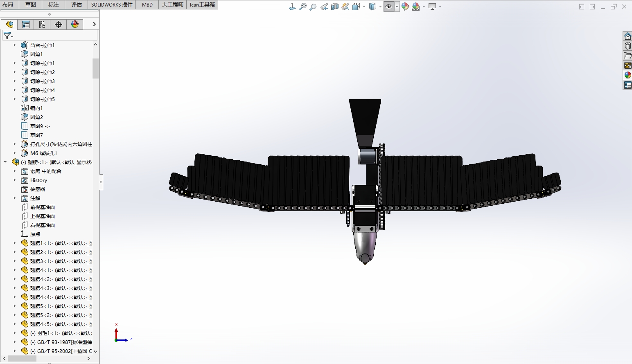Click the panel collapse handle on divider
The height and width of the screenshot is (364, 632).
click(x=101, y=182)
